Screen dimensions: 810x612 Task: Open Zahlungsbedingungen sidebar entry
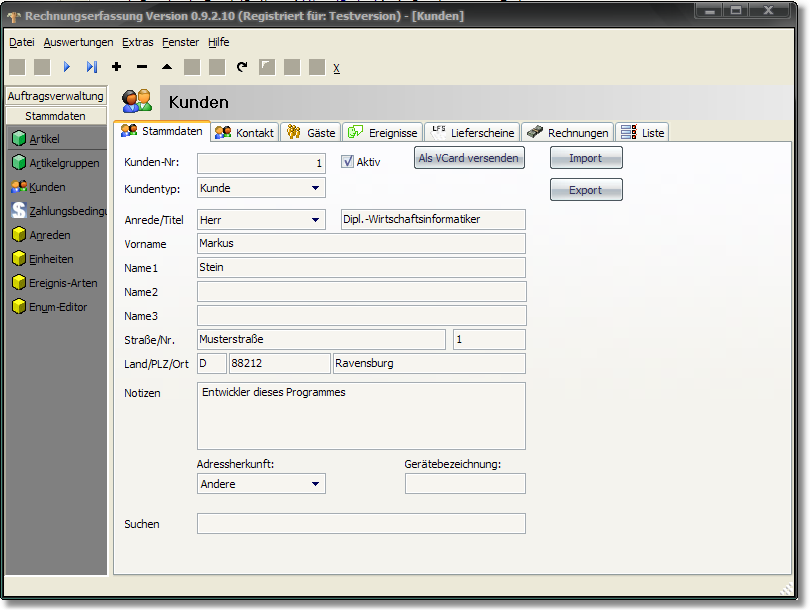[x=57, y=211]
